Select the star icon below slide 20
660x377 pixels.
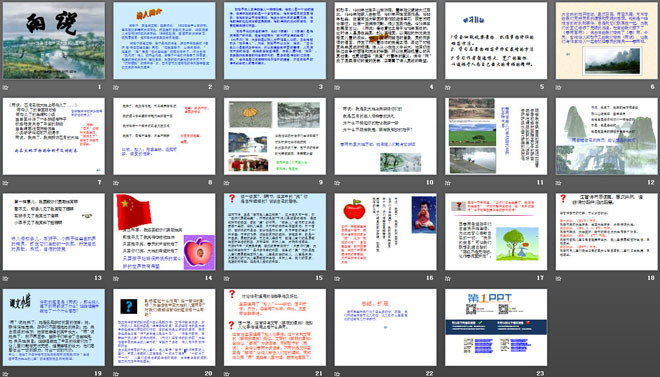(x=116, y=374)
